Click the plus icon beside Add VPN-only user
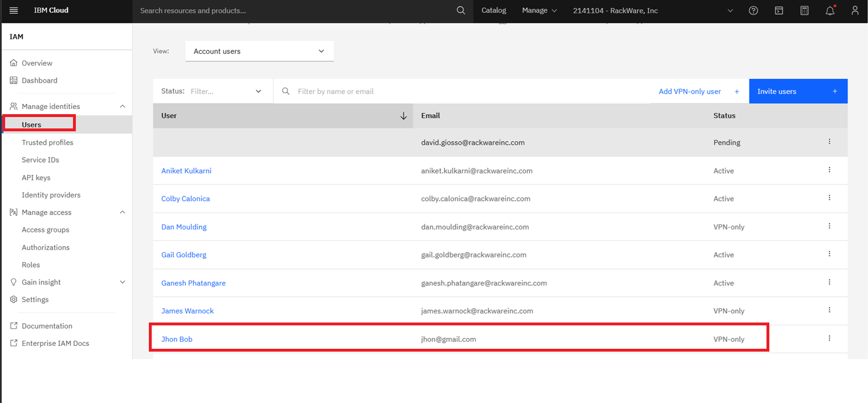868x403 pixels. [x=737, y=91]
